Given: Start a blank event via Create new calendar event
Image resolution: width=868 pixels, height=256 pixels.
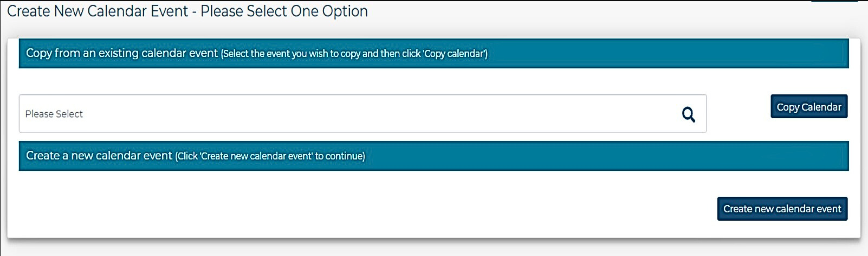Looking at the screenshot, I should 782,209.
